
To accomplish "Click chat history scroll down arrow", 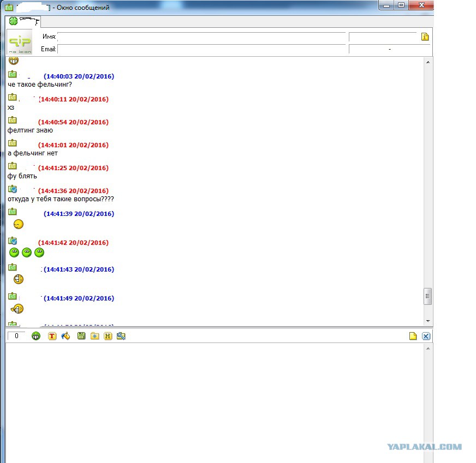I will [x=428, y=321].
